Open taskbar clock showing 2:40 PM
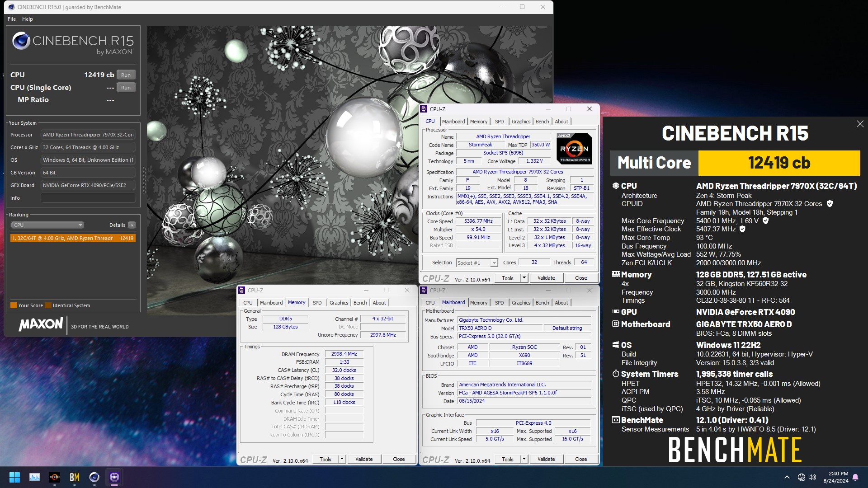The image size is (868, 488). pos(835,477)
